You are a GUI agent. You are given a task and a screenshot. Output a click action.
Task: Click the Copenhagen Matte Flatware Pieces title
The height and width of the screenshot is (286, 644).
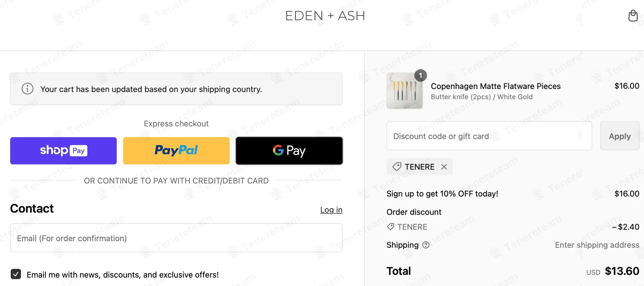point(496,86)
